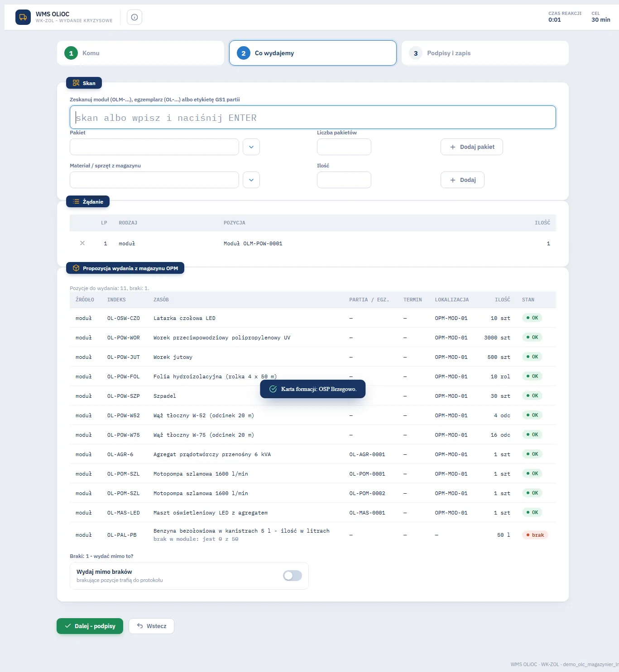Open the Pakiet combo box field
This screenshot has height=672, width=619.
154,147
